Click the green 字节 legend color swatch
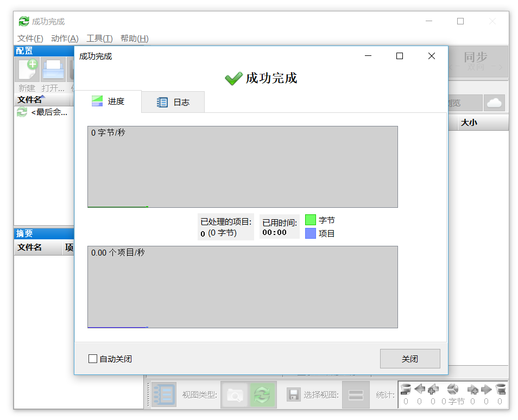Screen dimensions: 518x420 point(311,220)
